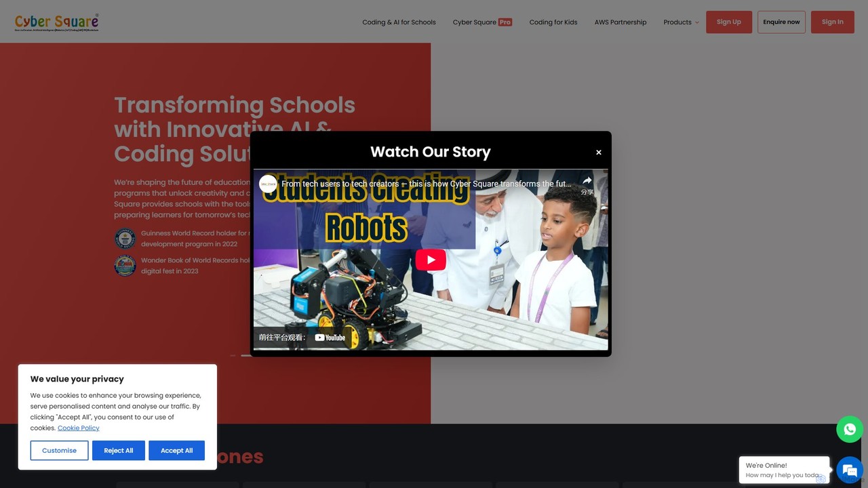
Task: Open Coding & AI for Schools menu
Action: pyautogui.click(x=399, y=22)
